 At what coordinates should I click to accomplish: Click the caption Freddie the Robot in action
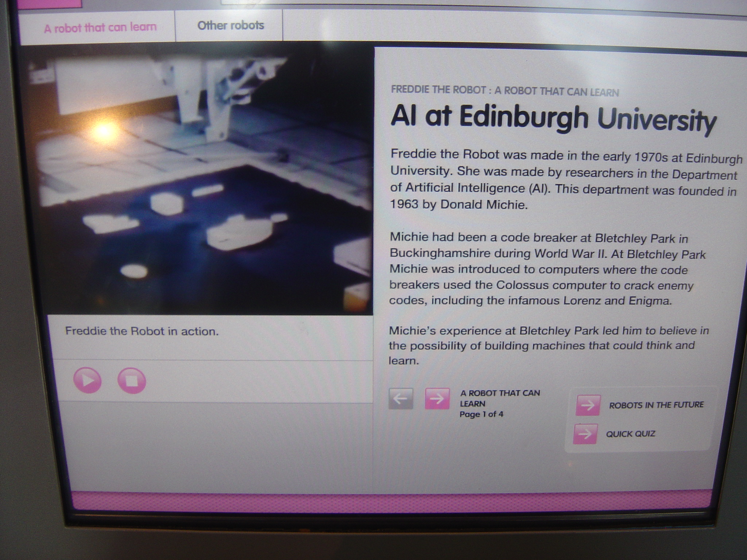coord(142,331)
